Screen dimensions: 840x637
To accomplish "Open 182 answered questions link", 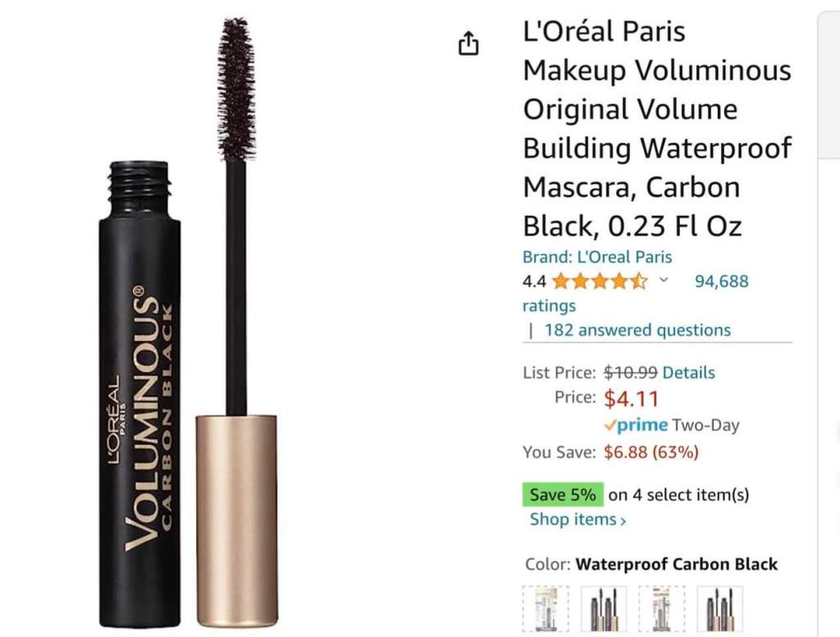I will pos(637,330).
